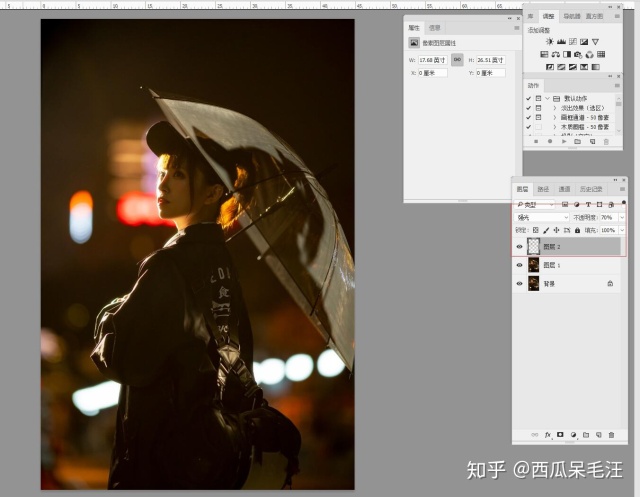This screenshot has width=640, height=497.
Task: Add a layer mask
Action: [560, 435]
